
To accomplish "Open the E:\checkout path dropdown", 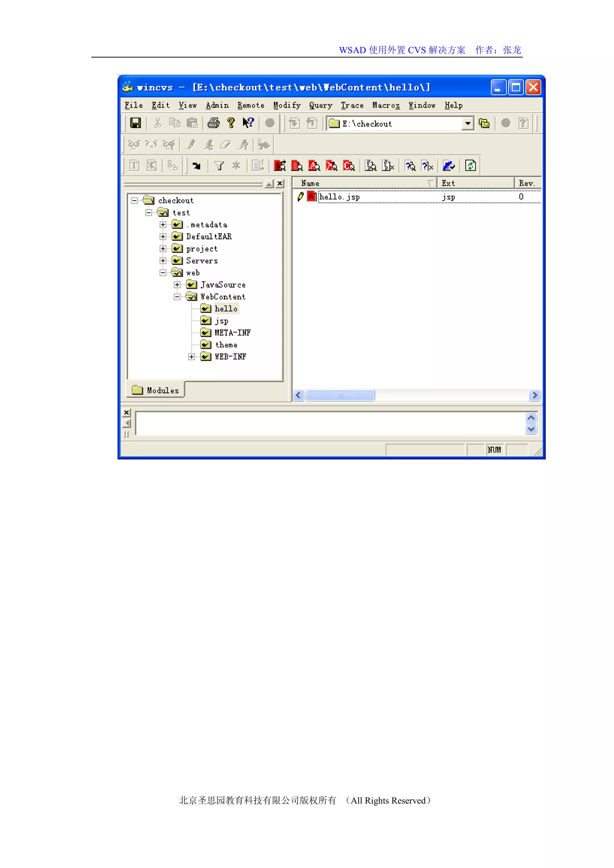I will 468,123.
